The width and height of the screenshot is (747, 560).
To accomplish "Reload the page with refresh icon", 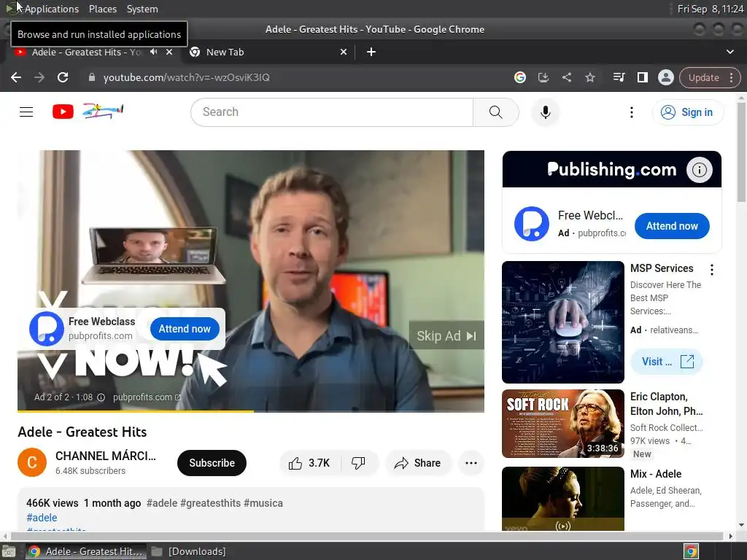I will [x=63, y=77].
